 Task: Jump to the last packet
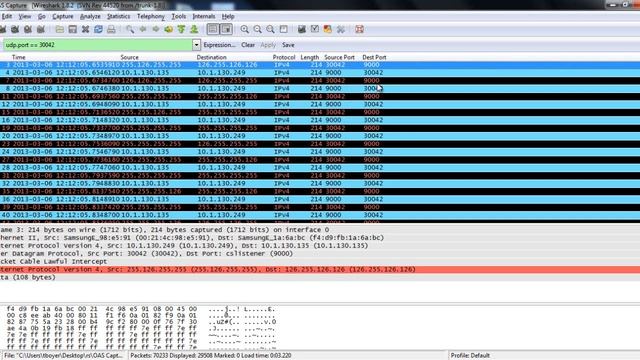click(x=194, y=29)
